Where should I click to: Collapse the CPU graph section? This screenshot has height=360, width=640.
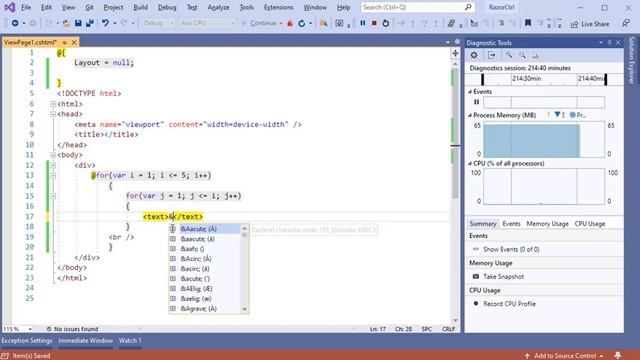tap(470, 164)
